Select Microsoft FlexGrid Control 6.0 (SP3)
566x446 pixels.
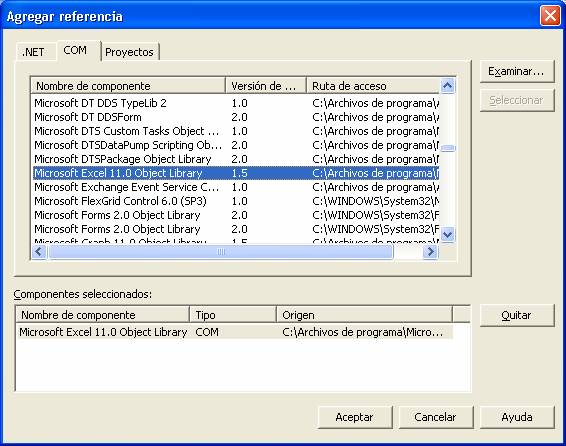click(x=236, y=201)
